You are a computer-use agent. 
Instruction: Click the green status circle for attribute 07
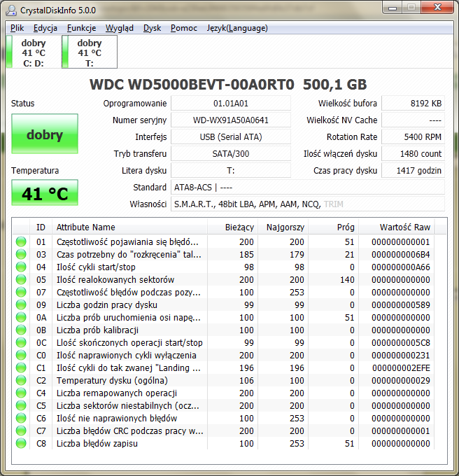tap(21, 293)
